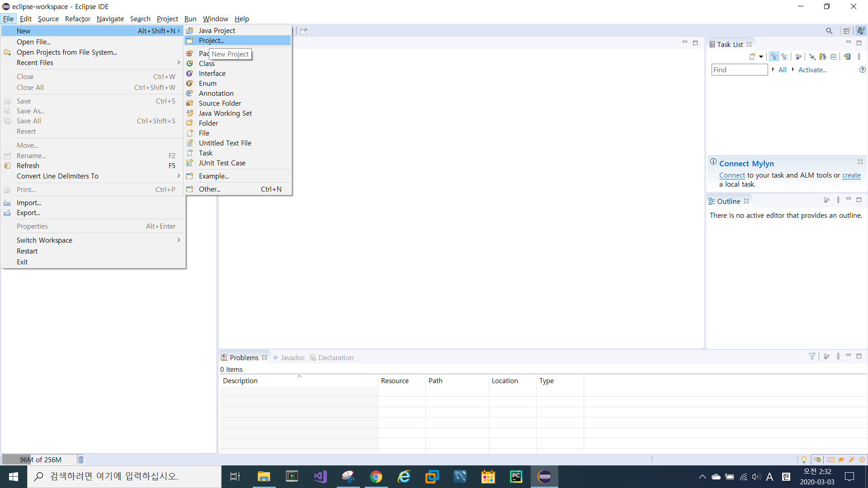Click the Show Only My Tasks icon

(823, 56)
